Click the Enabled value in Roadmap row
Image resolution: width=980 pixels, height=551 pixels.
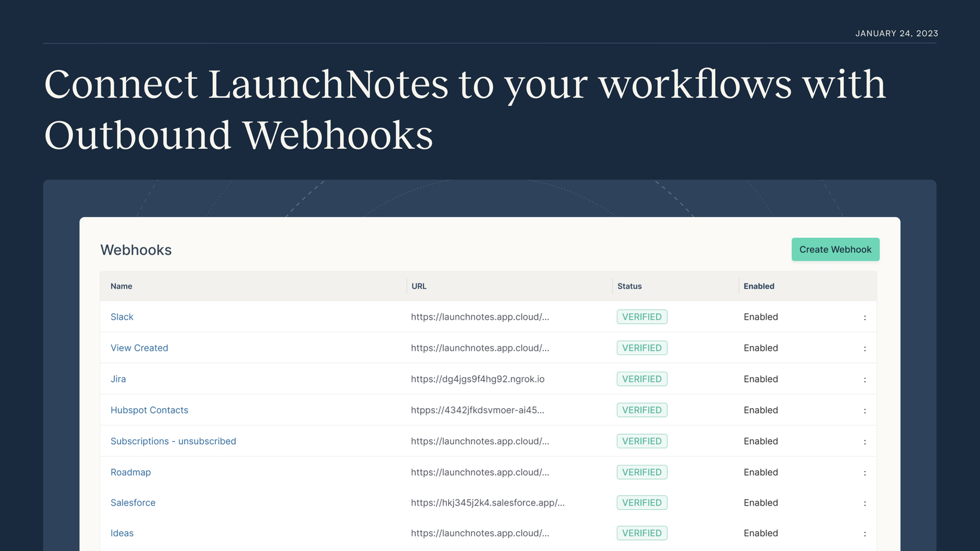coord(761,472)
